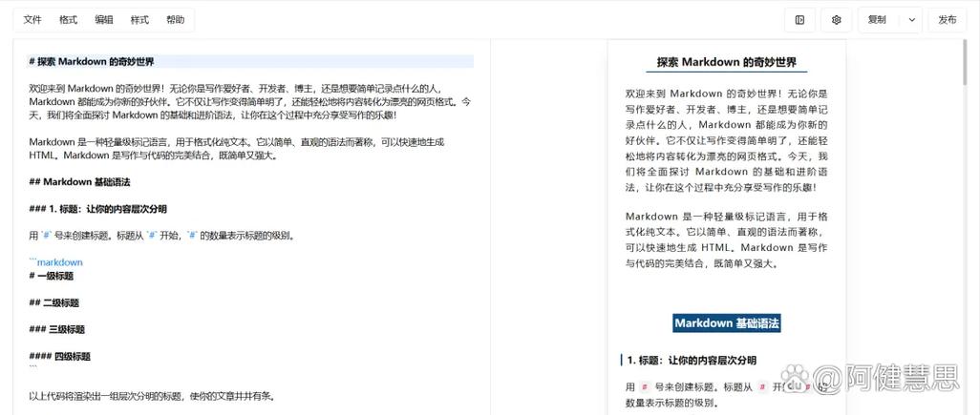Click the editor line '# 探索 Markdown 的奇妙世界'
This screenshot has height=415, width=980.
pos(251,62)
